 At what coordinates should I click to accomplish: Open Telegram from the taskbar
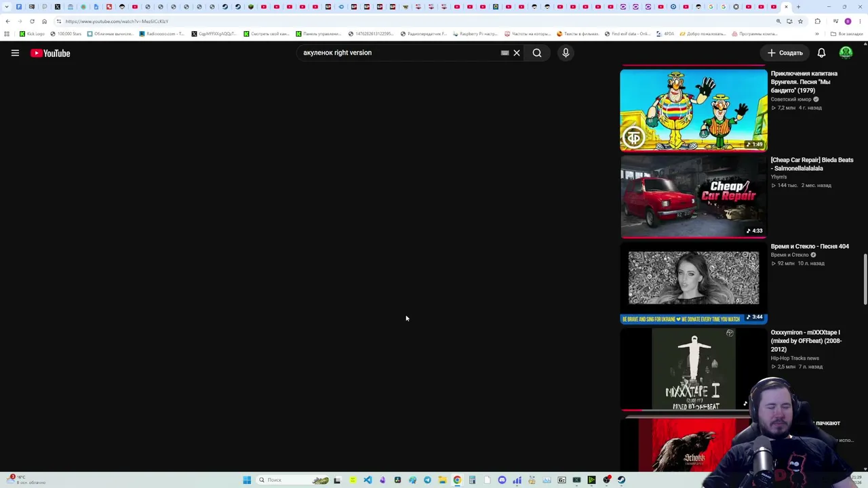(427, 480)
